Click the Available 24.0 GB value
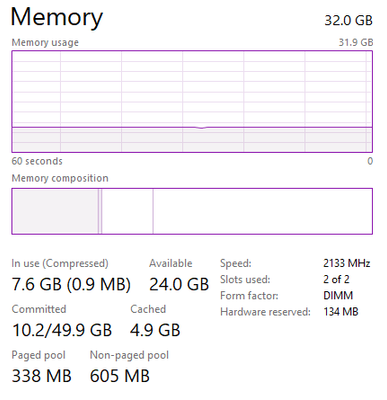Viewport: 387px width, 400px height. (x=179, y=284)
